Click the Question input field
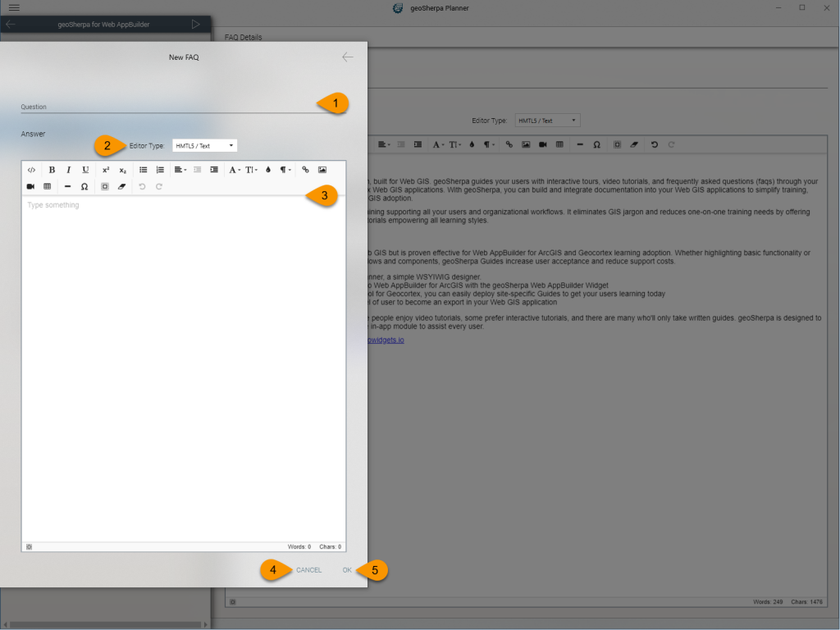Screen dimensions: 840x630 [182, 106]
